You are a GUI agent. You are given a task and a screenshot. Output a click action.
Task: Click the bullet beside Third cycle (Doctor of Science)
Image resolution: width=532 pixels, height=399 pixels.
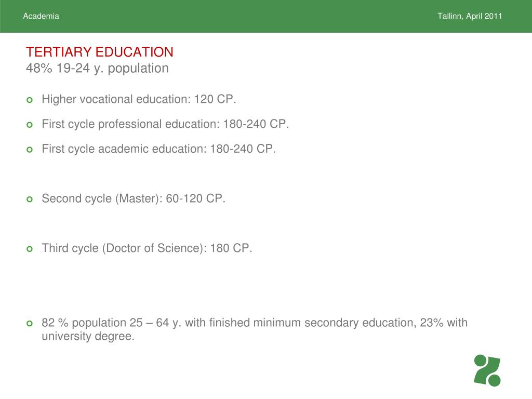[x=30, y=249]
